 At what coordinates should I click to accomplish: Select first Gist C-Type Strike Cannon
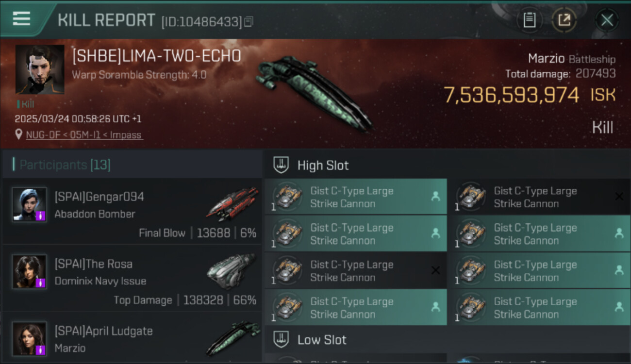pyautogui.click(x=356, y=197)
